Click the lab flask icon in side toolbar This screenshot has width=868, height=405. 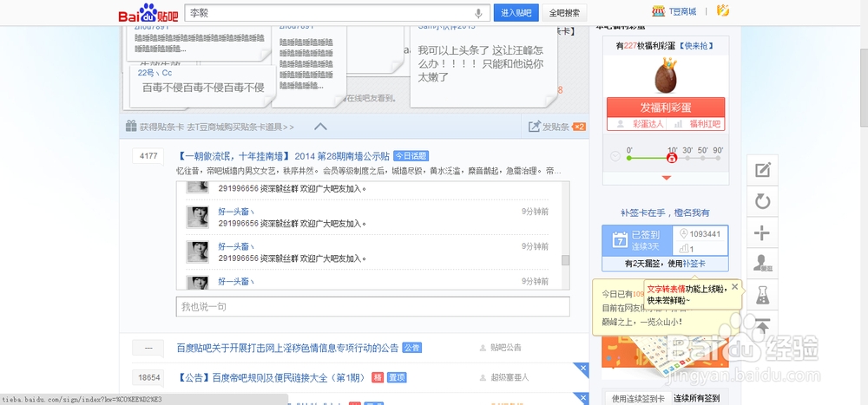point(762,294)
